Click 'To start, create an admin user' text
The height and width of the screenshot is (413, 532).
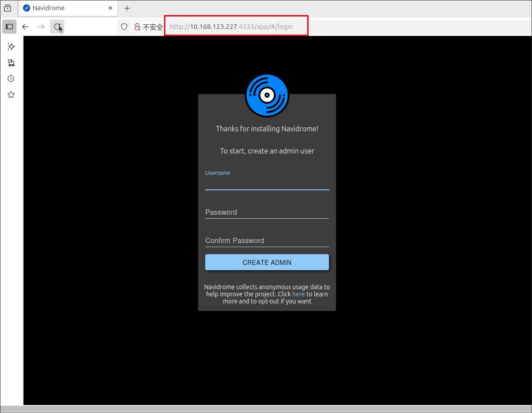click(x=267, y=151)
